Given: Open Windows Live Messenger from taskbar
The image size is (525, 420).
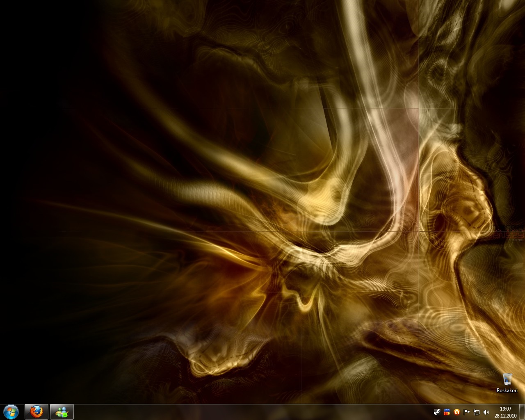Looking at the screenshot, I should (x=62, y=411).
